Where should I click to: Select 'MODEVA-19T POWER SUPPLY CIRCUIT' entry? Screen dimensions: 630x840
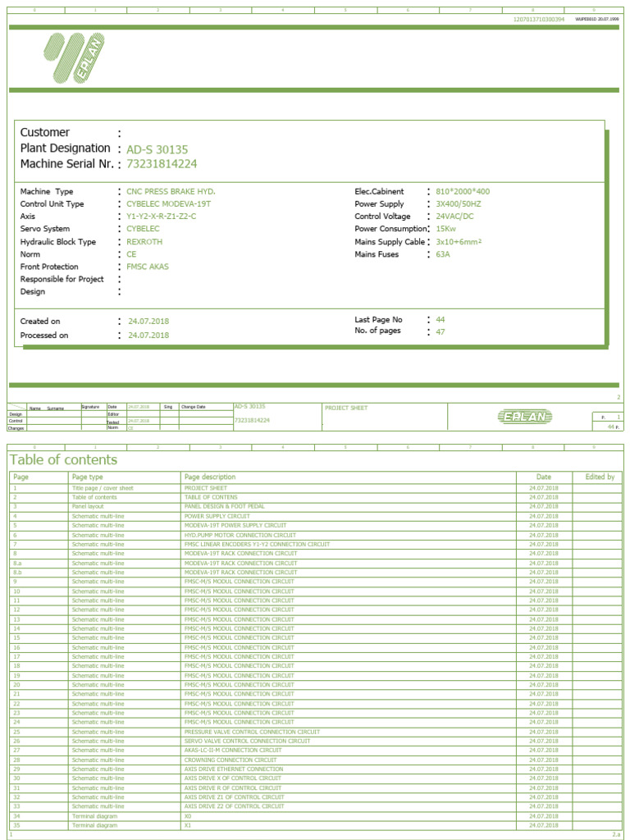pyautogui.click(x=235, y=526)
